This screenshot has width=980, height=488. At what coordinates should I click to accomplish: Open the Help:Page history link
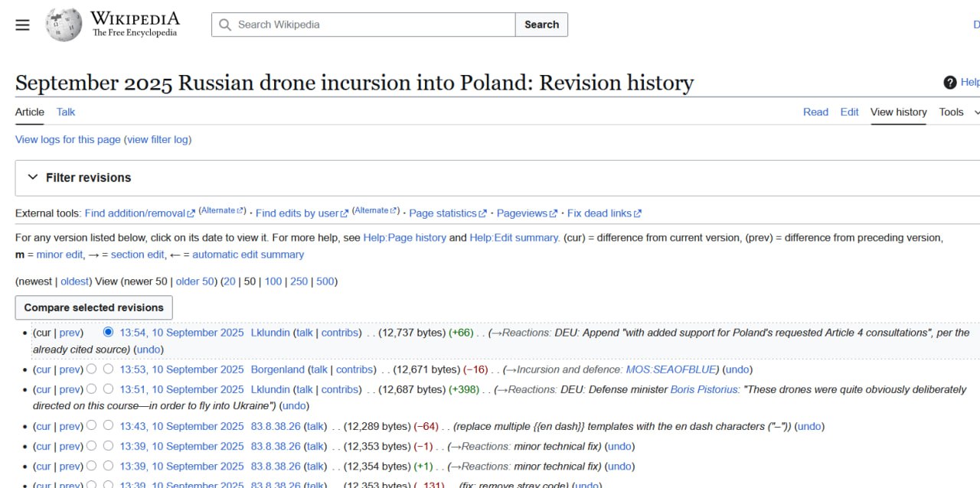pos(404,237)
